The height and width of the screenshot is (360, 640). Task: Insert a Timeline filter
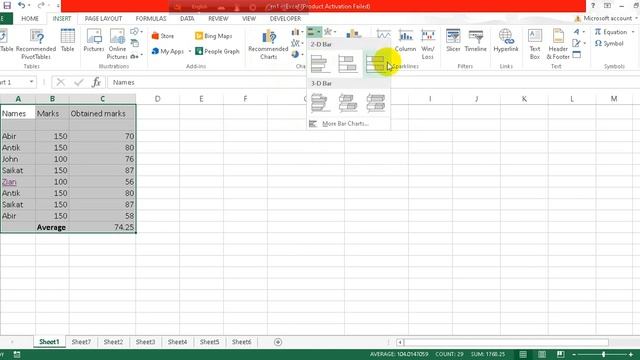tap(476, 41)
